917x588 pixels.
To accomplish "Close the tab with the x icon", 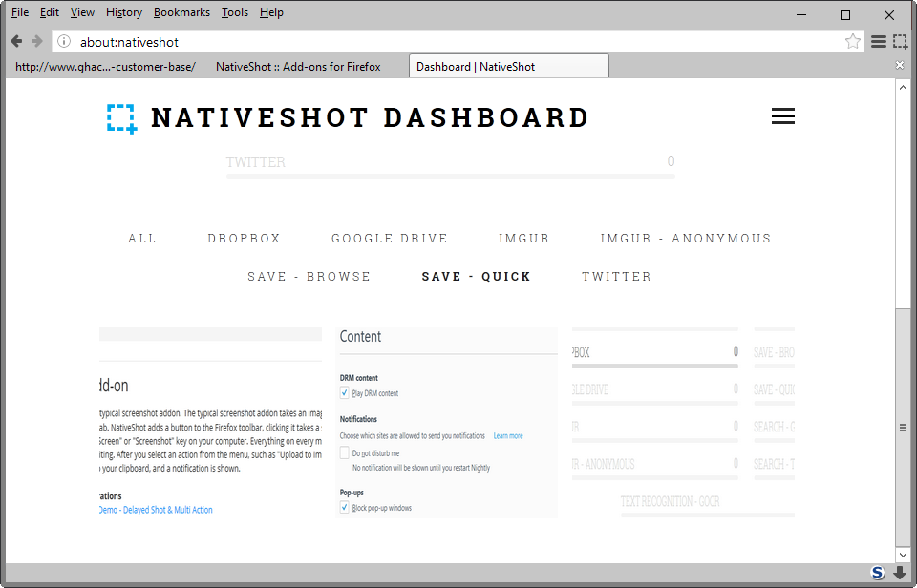I will (x=900, y=65).
